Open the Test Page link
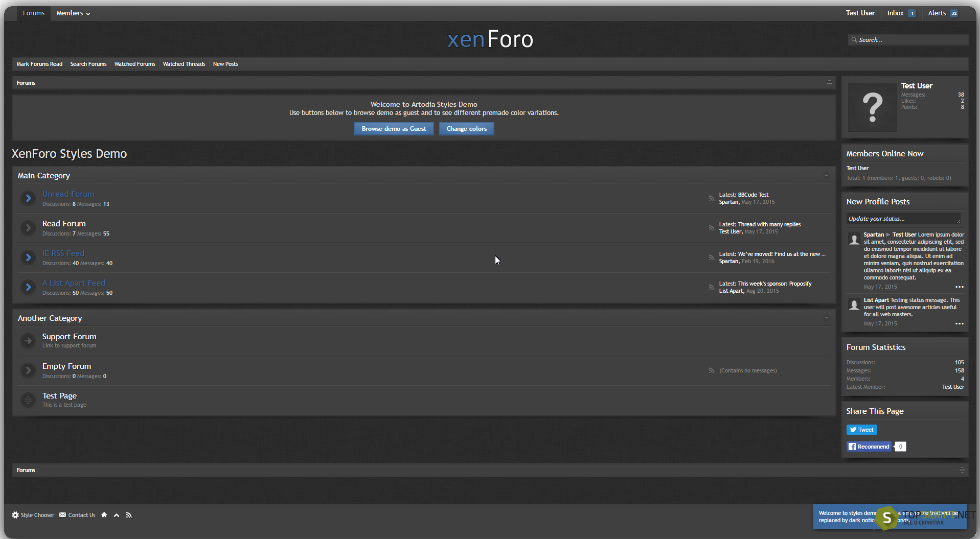The height and width of the screenshot is (539, 980). (59, 396)
